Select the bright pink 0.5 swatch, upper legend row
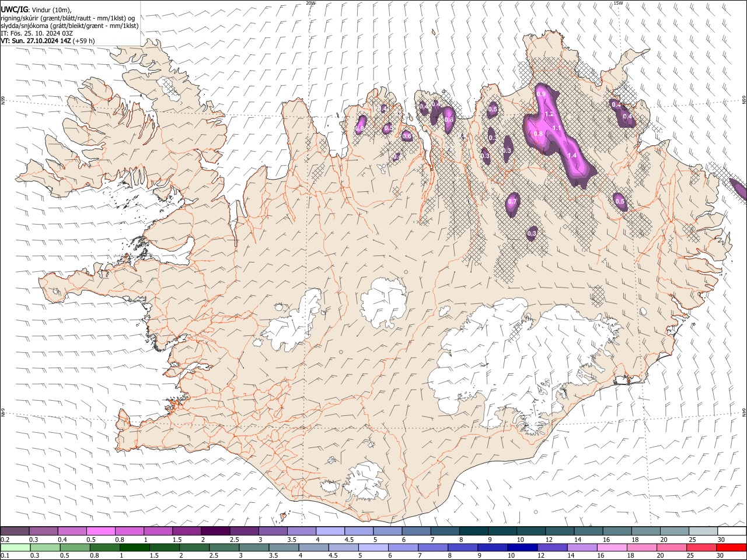Screen dimensions: 747x560 click(100, 531)
